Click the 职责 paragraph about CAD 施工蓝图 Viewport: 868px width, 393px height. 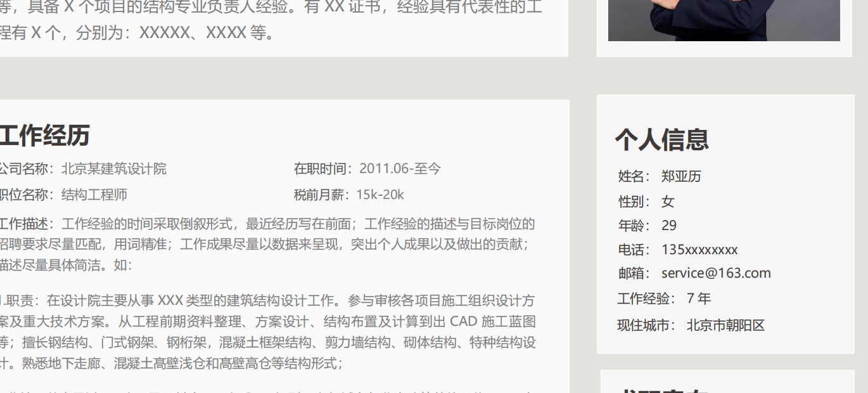pos(267,332)
